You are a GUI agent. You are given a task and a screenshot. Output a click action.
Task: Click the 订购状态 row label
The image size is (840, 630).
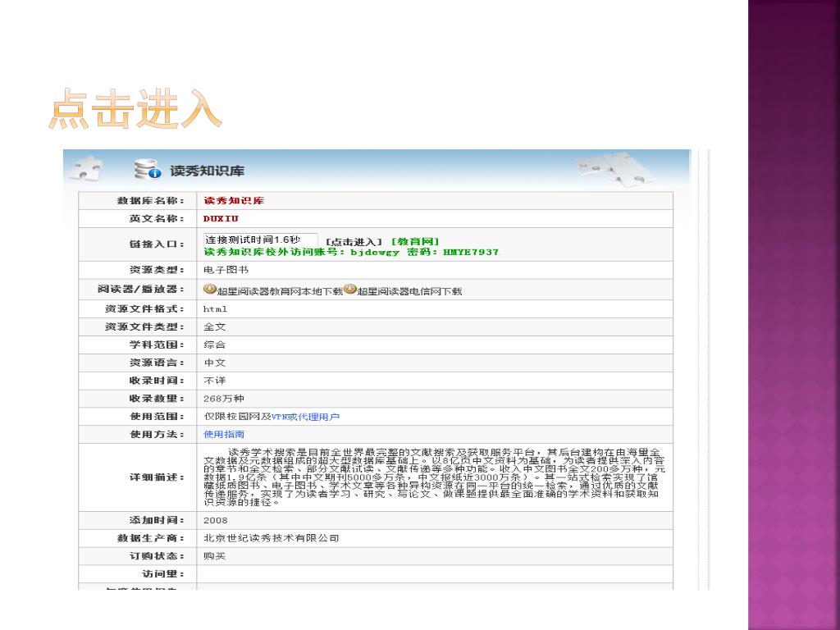tap(157, 556)
